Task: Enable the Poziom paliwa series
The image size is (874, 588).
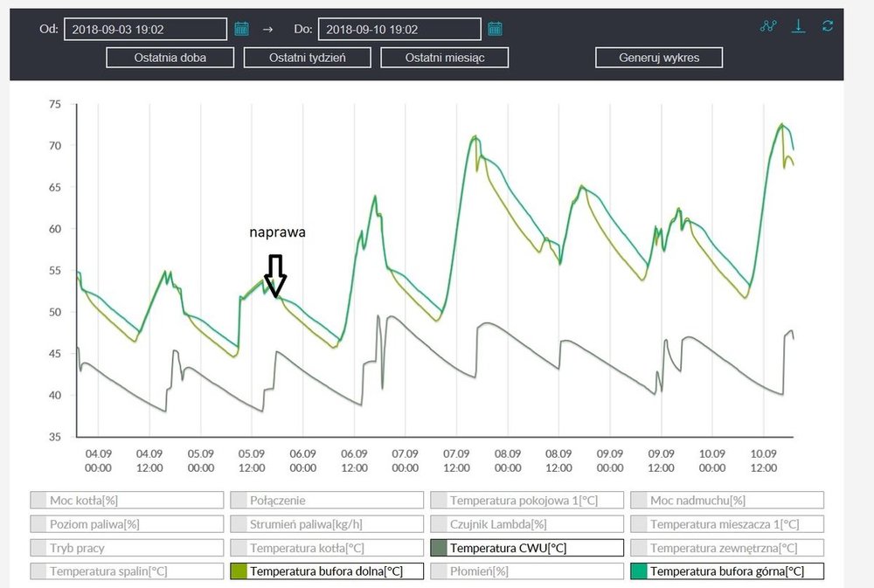Action: [x=126, y=524]
